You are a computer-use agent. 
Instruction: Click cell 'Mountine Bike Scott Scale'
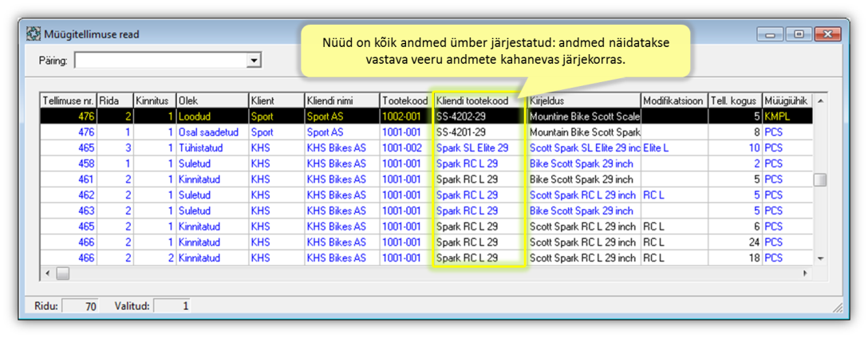tap(583, 116)
